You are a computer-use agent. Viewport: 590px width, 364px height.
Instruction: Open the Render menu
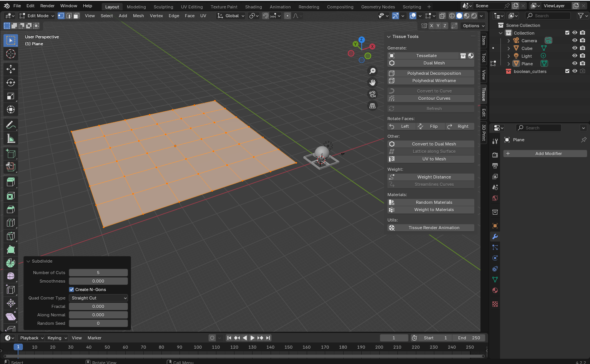(x=47, y=6)
